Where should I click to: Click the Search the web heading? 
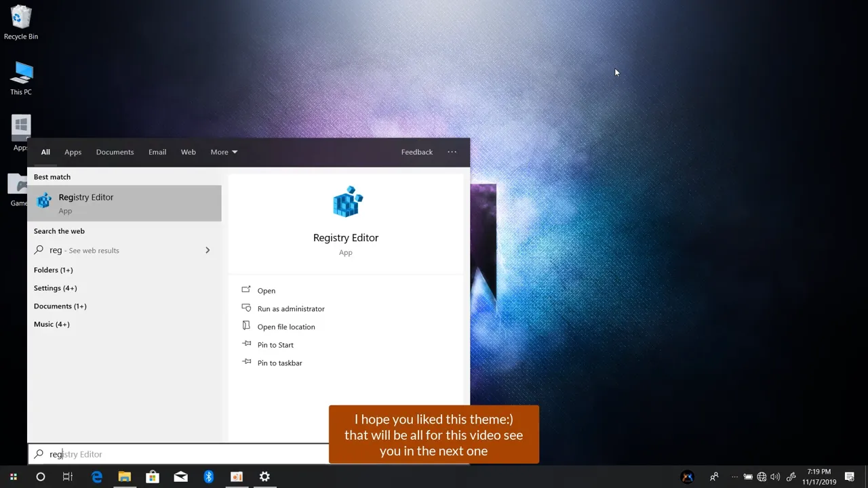(59, 231)
